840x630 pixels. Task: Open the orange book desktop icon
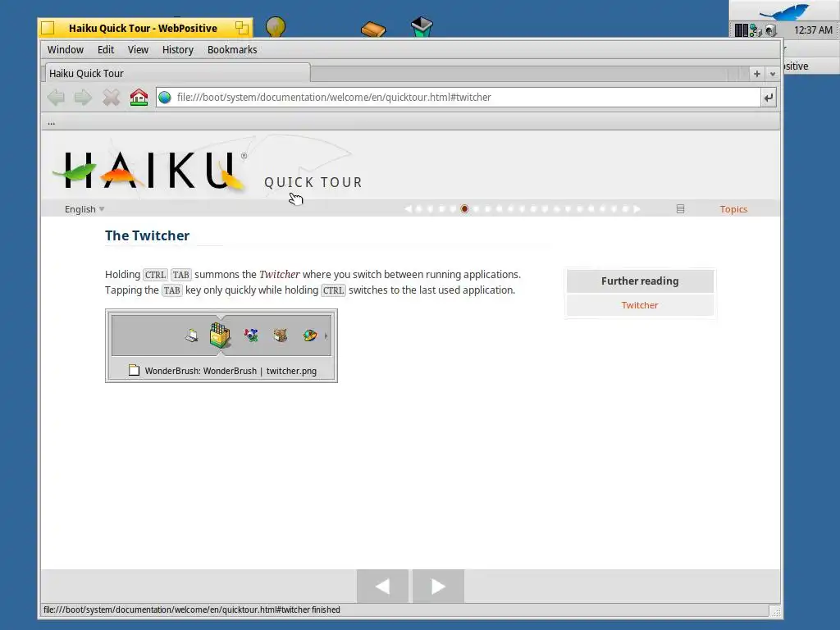(373, 29)
